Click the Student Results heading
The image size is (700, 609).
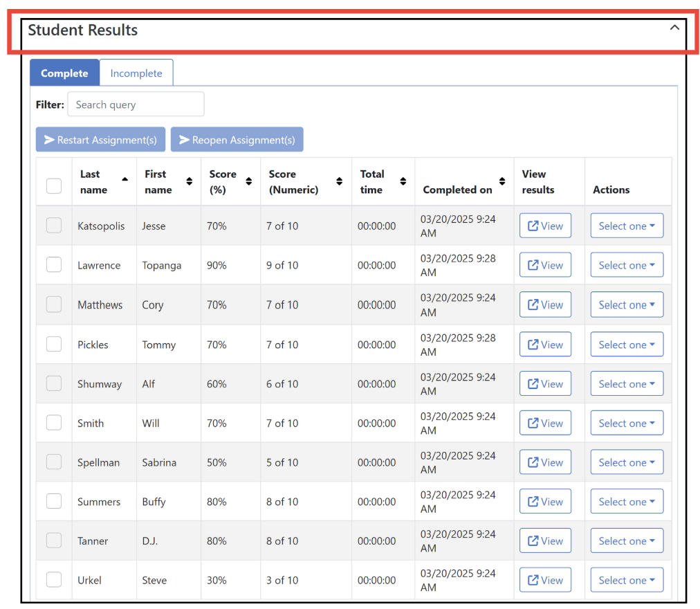click(x=83, y=30)
